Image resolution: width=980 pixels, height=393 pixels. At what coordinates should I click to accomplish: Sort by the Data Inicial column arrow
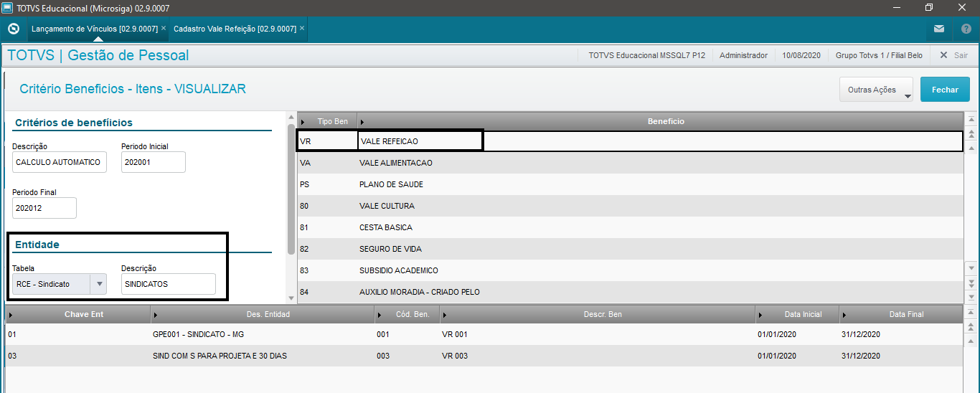click(x=760, y=315)
